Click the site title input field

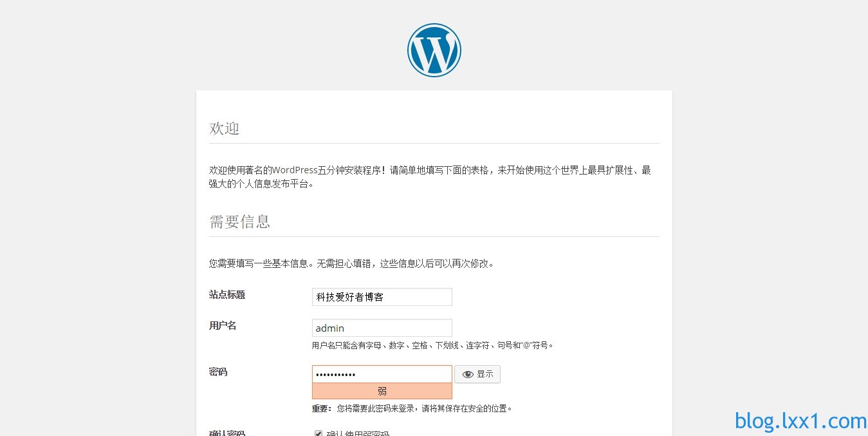pos(382,297)
